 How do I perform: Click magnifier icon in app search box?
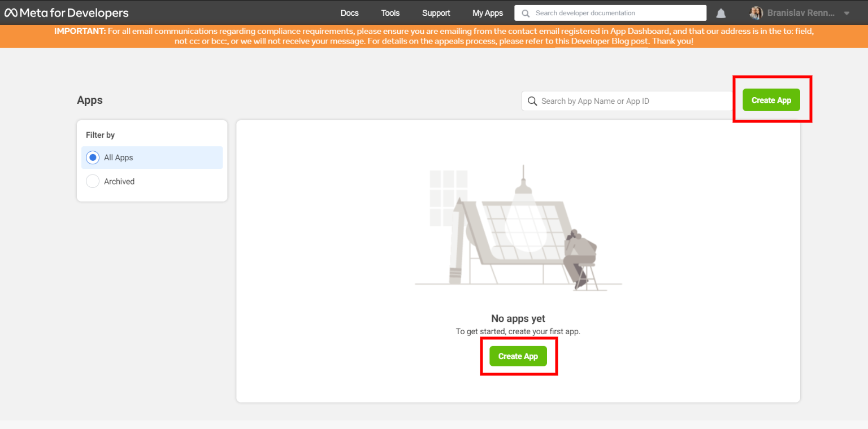click(x=532, y=101)
